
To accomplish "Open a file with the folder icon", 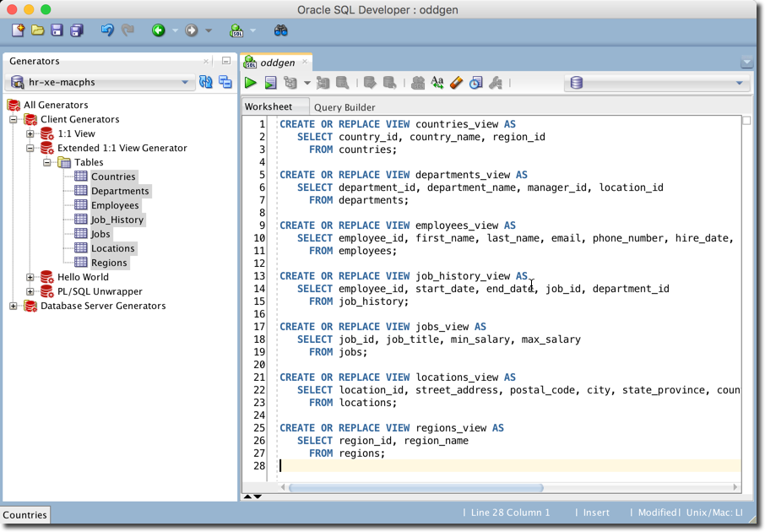I will click(37, 30).
